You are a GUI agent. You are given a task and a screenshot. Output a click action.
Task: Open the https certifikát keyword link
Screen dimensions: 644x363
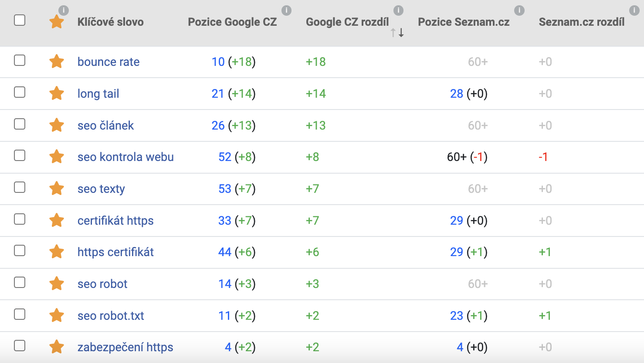click(115, 252)
